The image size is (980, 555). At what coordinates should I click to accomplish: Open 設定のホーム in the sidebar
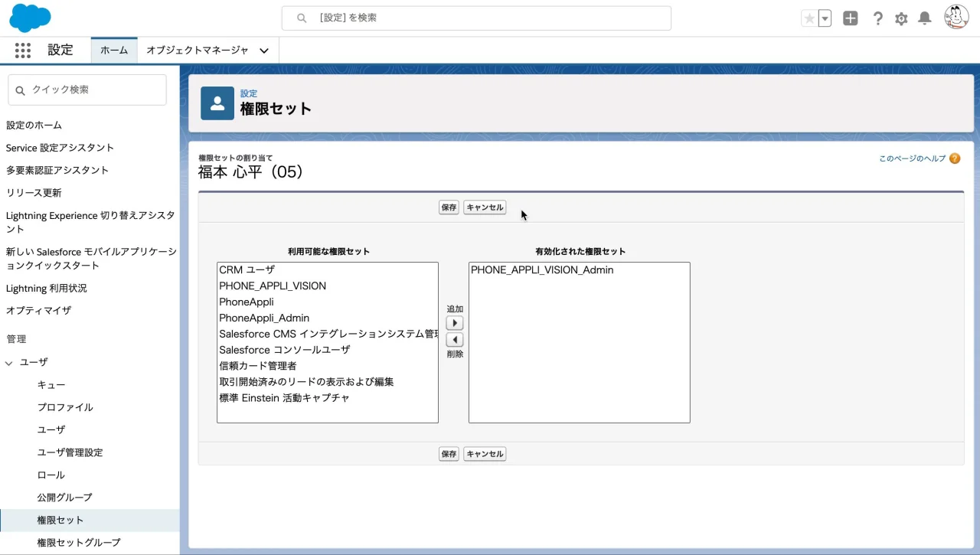[34, 125]
